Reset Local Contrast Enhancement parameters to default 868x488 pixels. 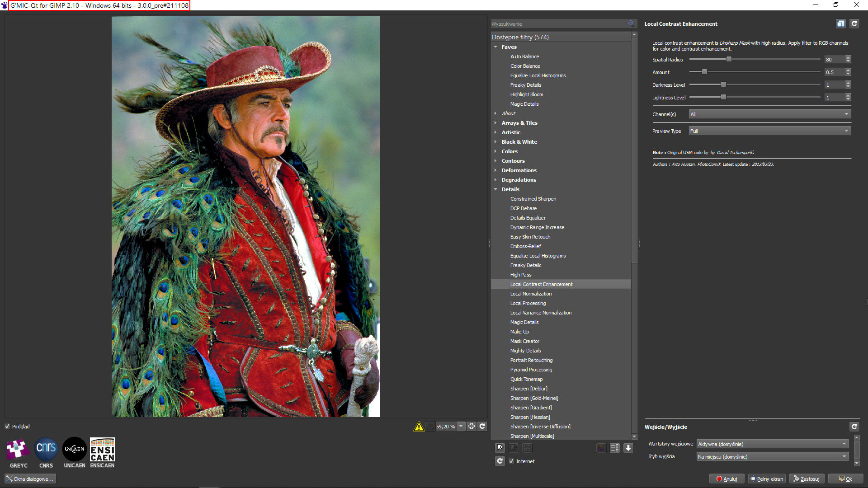[x=854, y=24]
